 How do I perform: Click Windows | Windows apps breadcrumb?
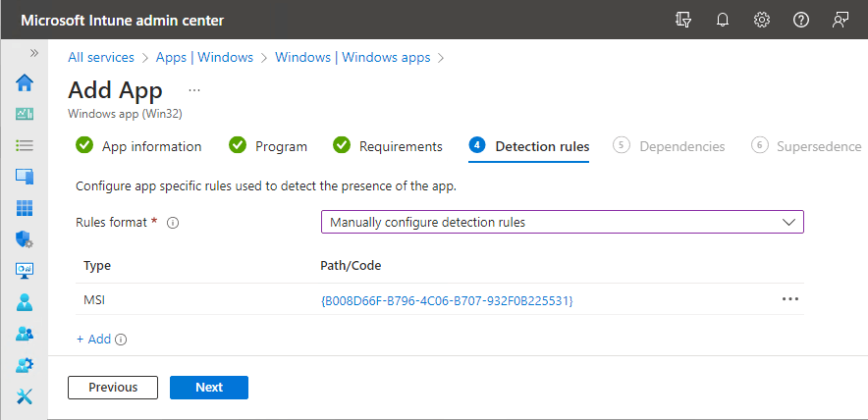353,58
